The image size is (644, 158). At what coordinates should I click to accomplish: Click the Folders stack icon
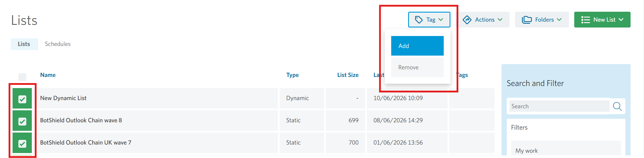point(527,20)
